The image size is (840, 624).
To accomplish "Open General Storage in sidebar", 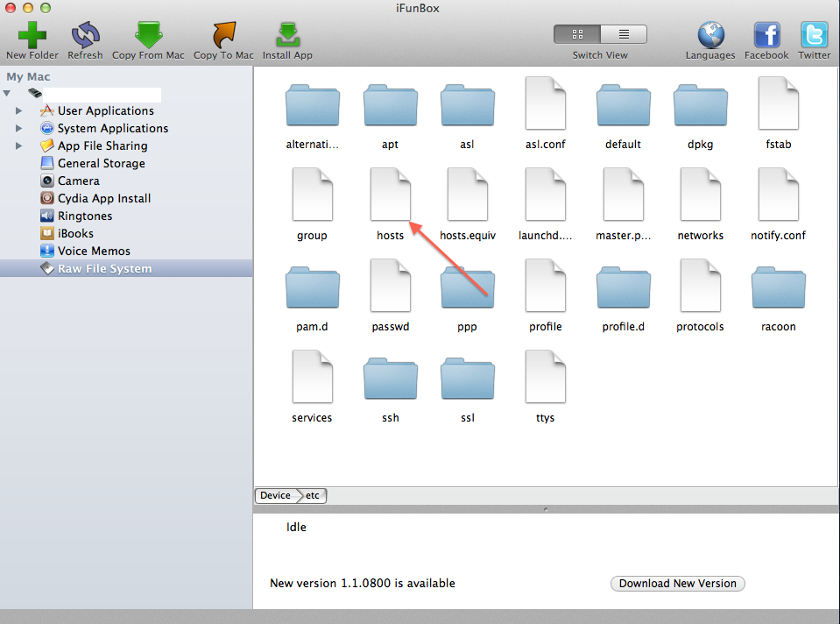I will pos(102,164).
